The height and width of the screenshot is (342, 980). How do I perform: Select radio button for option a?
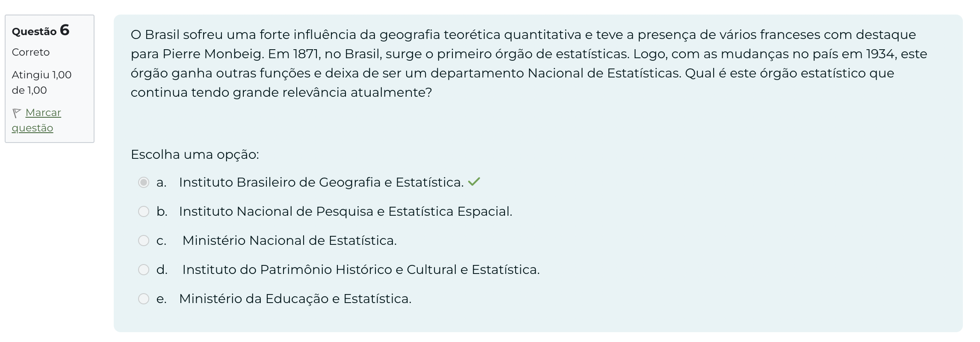click(x=144, y=182)
